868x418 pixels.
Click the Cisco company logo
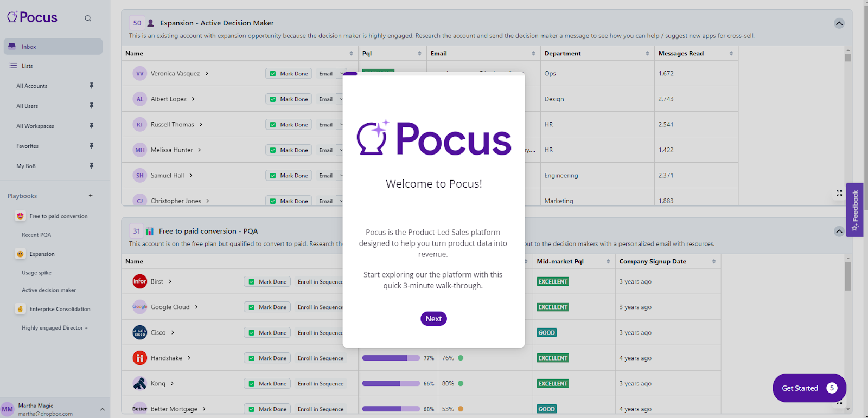point(140,332)
